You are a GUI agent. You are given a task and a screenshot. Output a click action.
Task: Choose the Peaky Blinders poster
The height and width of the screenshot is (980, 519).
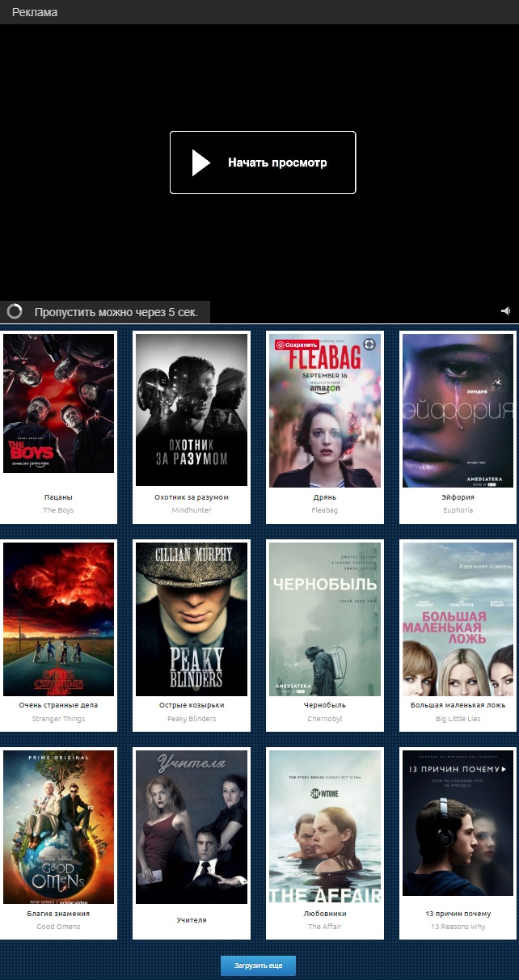(192, 619)
